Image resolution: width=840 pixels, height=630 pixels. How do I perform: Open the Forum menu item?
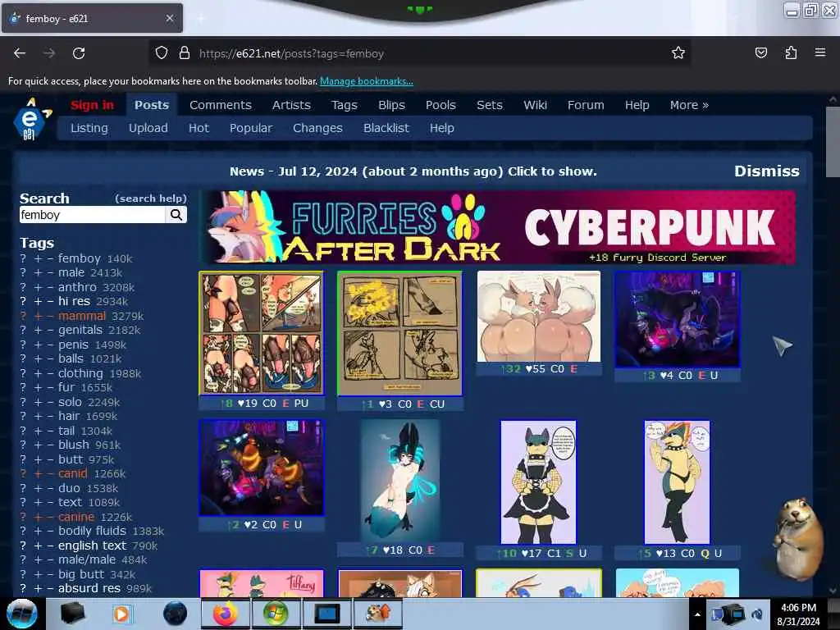point(586,105)
